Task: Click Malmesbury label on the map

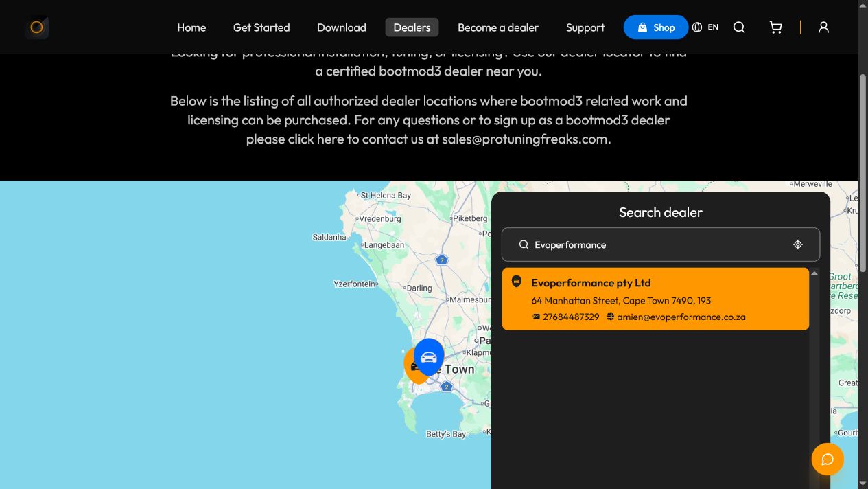Action: 471,299
